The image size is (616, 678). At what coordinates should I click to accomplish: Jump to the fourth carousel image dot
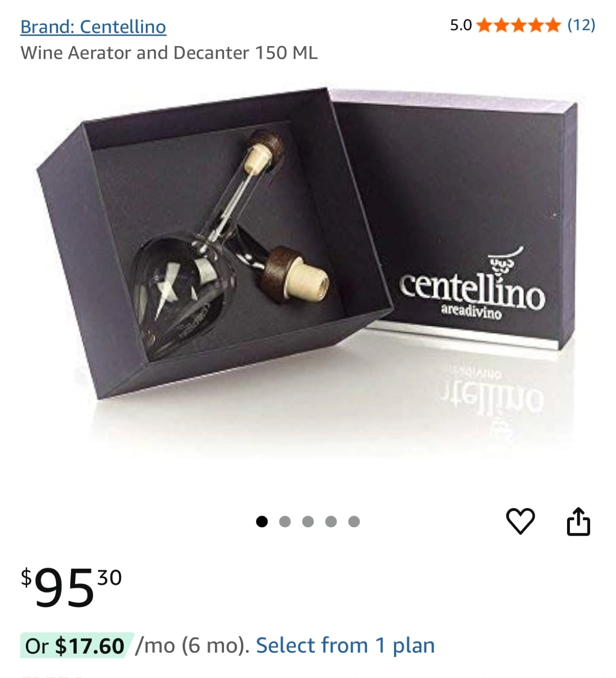pos(331,522)
